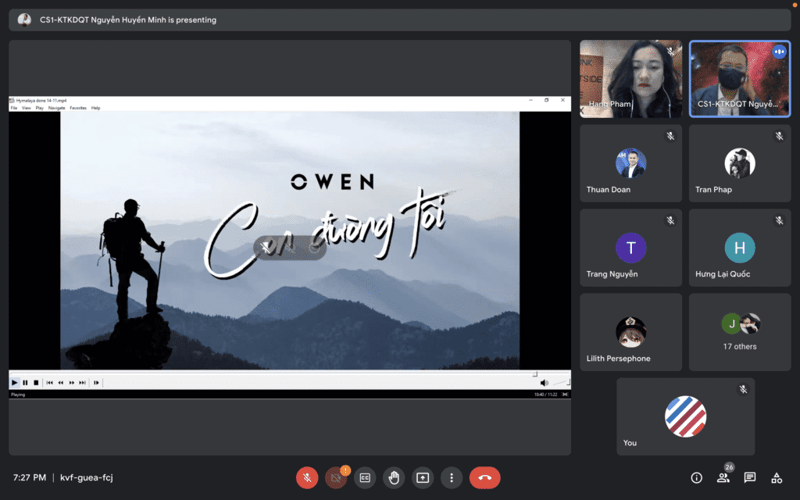The height and width of the screenshot is (500, 800).
Task: Click the 7:27 PM time label
Action: pos(30,478)
